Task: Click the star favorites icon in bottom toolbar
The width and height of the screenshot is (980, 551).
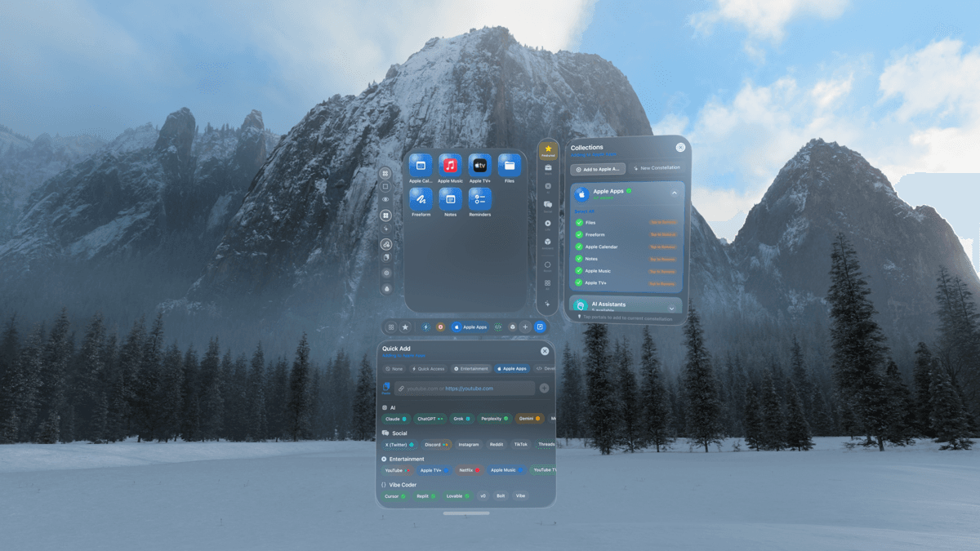Action: pyautogui.click(x=405, y=327)
